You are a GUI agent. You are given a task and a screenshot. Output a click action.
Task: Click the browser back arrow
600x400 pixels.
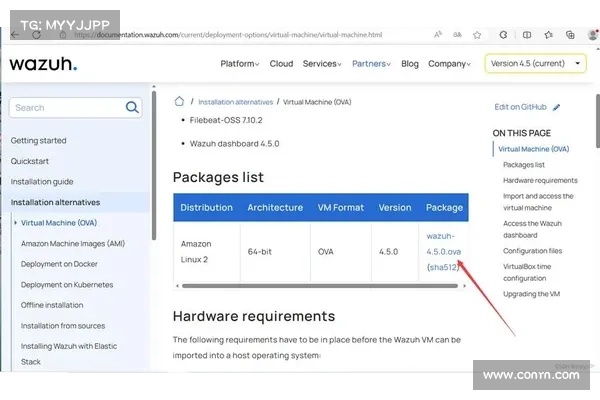tap(15, 35)
